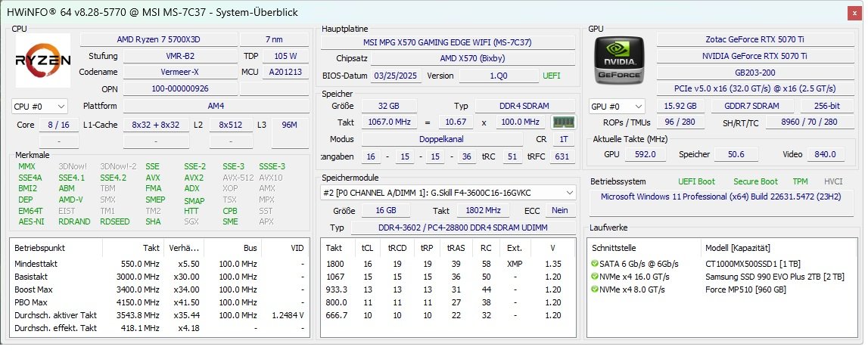Click the GDDR7 SDRAM value

pos(752,106)
